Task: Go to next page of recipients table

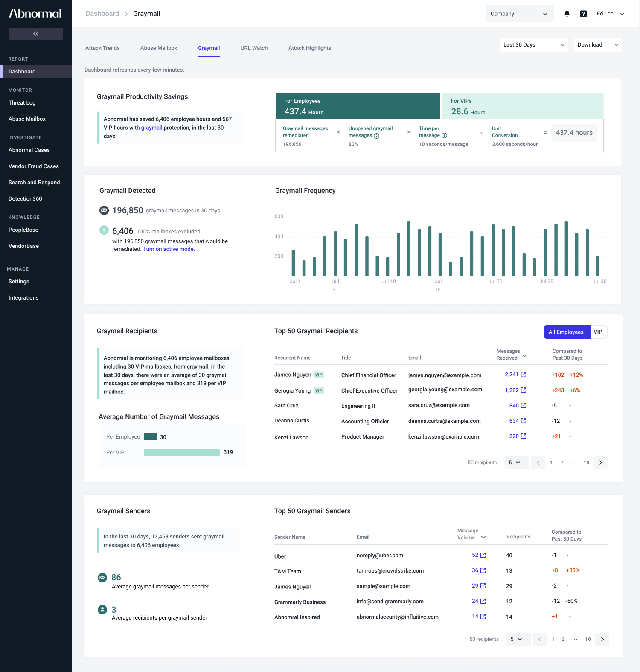Action: pos(601,463)
